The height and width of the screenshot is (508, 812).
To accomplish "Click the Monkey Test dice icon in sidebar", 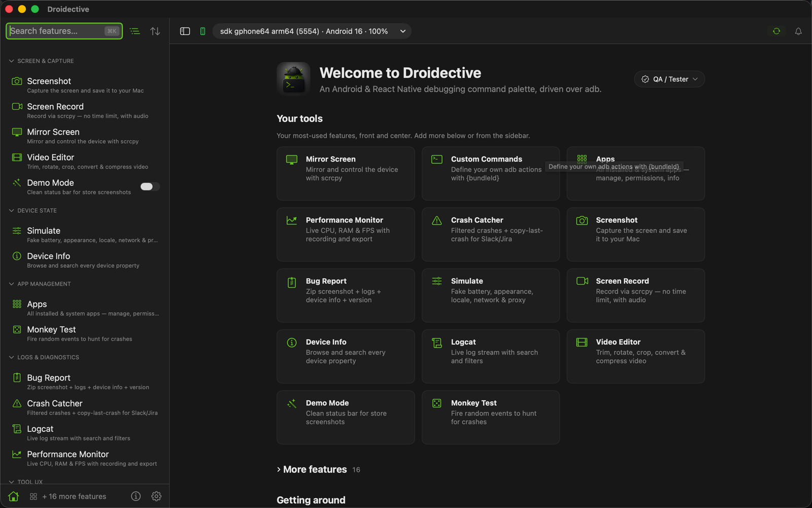I will [17, 330].
